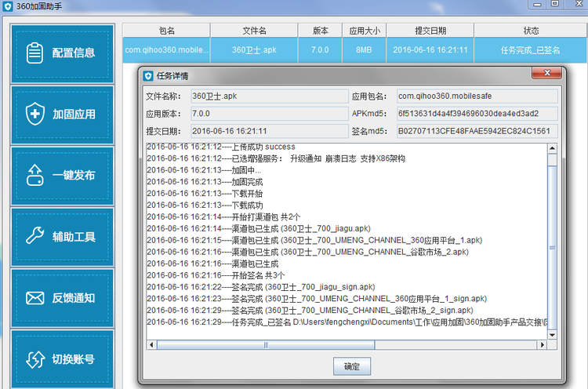The width and height of the screenshot is (588, 389).
Task: Confirm the dialog with 确定 button
Action: [x=352, y=366]
